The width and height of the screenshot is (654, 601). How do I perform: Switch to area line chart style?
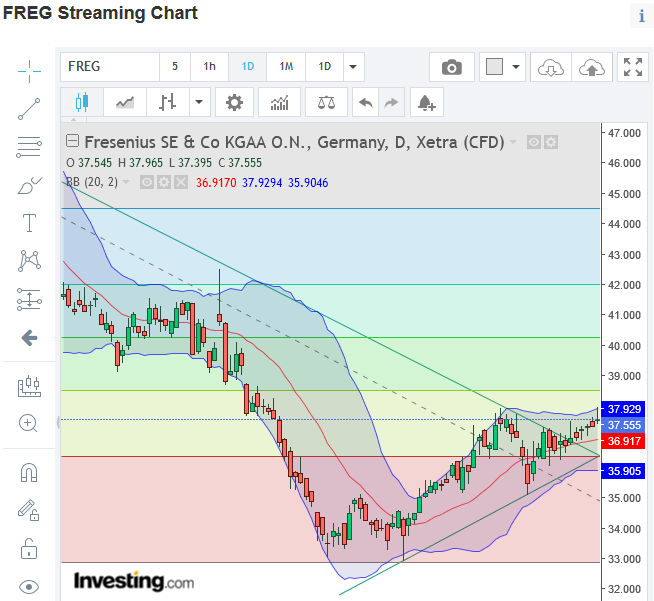pyautogui.click(x=125, y=102)
